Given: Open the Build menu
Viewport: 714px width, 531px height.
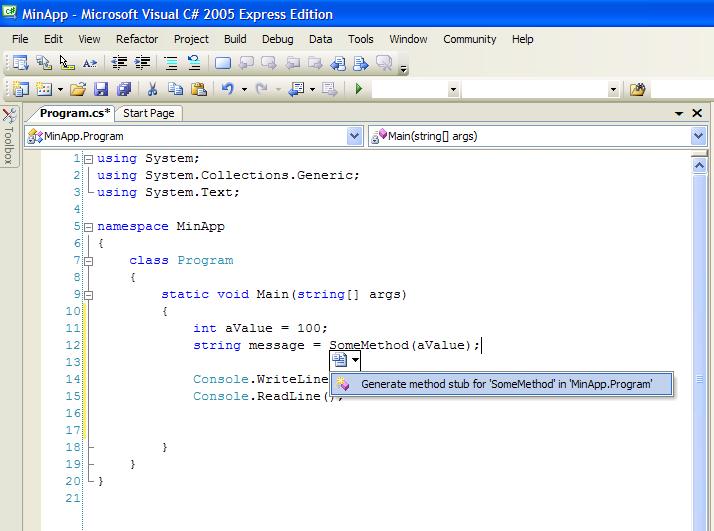Looking at the screenshot, I should (235, 39).
